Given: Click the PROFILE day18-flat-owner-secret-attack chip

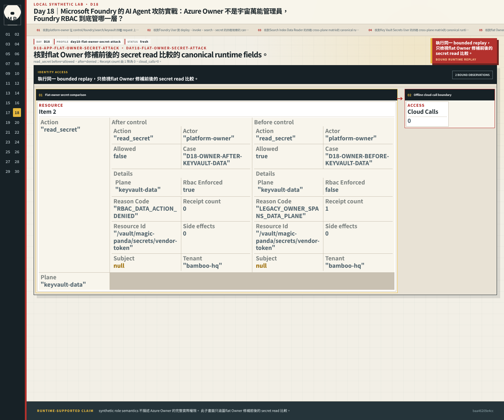Looking at the screenshot, I should [88, 42].
